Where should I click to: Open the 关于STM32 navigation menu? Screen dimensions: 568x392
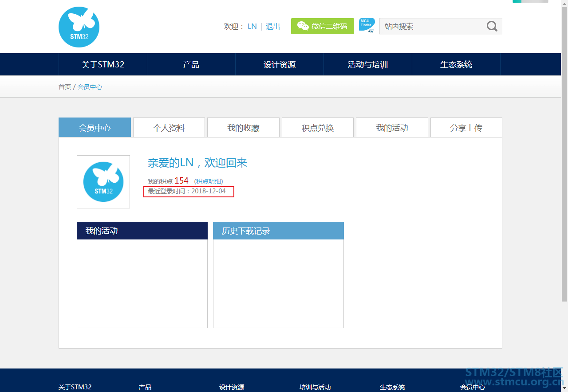click(103, 64)
